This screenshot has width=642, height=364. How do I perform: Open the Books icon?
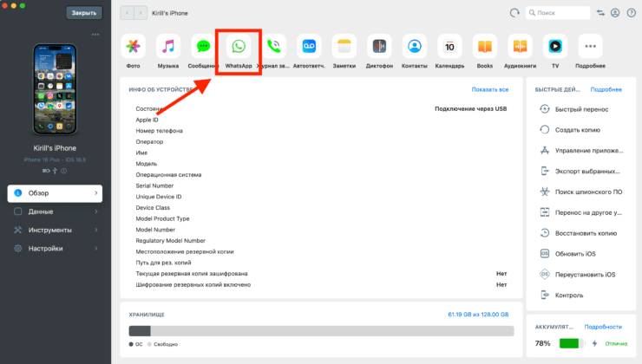pyautogui.click(x=485, y=47)
